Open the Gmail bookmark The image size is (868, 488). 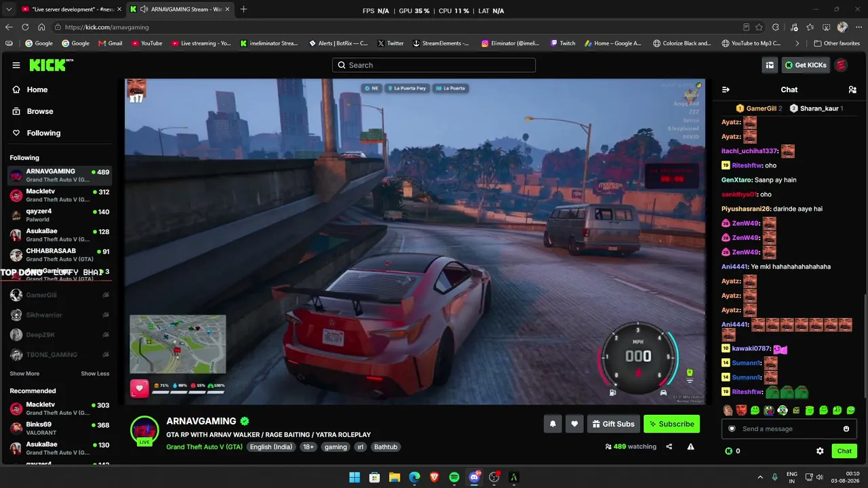point(110,43)
